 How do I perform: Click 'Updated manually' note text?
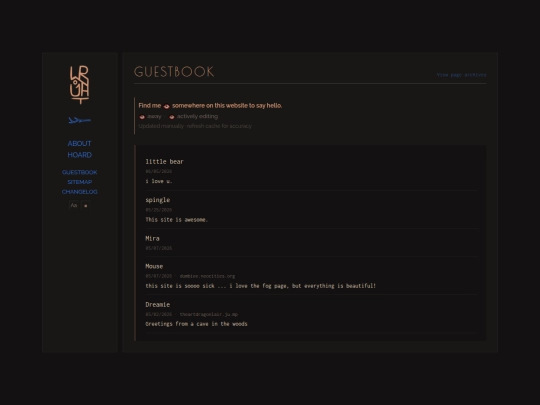coord(195,126)
